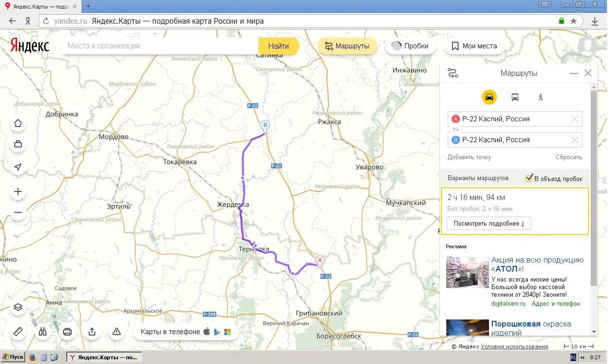Swap route points A and B

(x=455, y=129)
